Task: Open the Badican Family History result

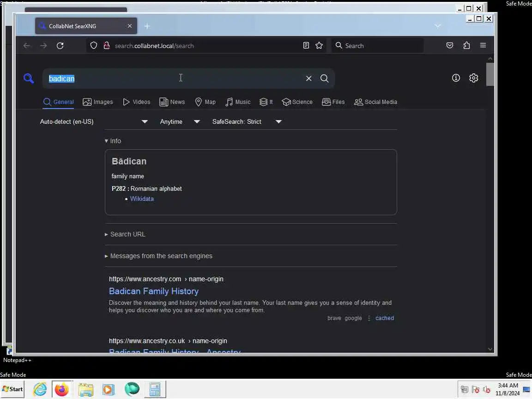Action: pyautogui.click(x=154, y=291)
